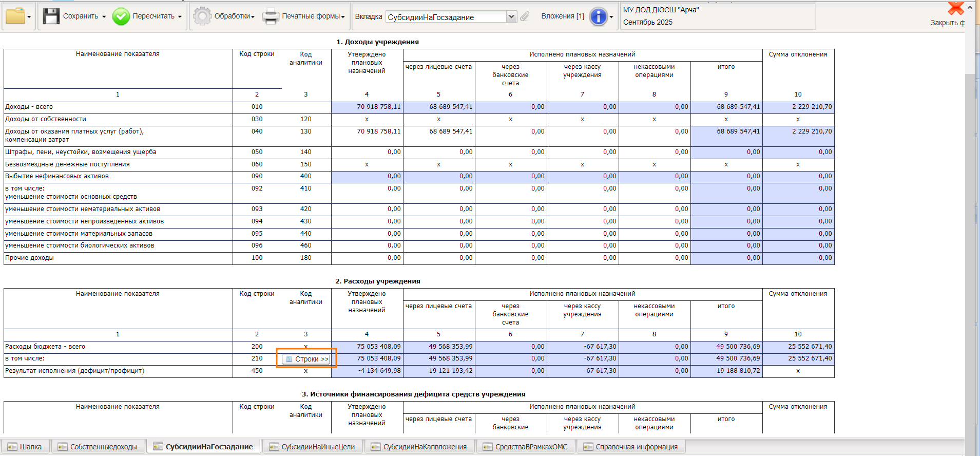This screenshot has height=456, width=980.
Task: Open the Вкладка combo box list
Action: [x=511, y=17]
